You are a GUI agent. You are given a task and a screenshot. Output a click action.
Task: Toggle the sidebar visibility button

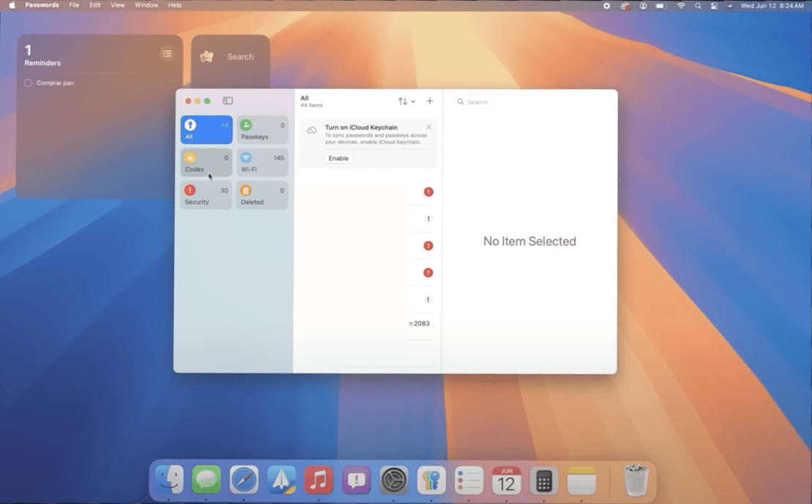pyautogui.click(x=228, y=101)
